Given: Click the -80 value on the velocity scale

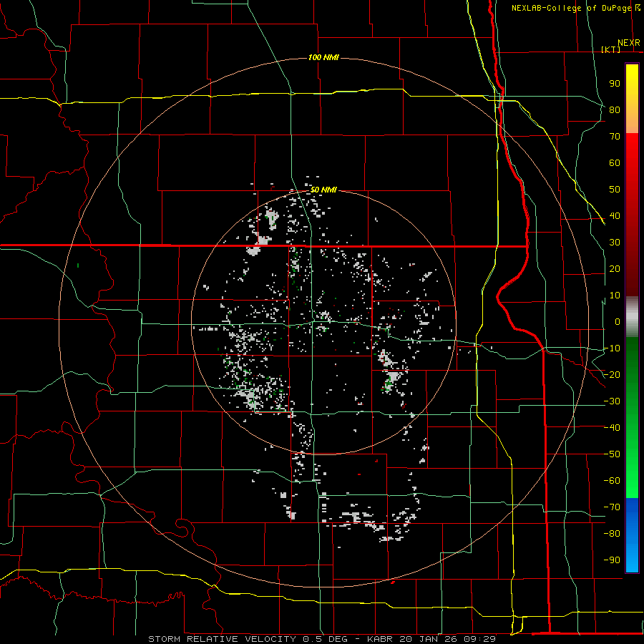Looking at the screenshot, I should (612, 534).
